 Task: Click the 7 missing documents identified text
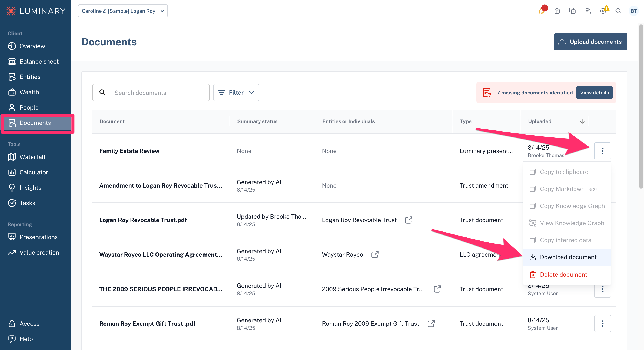click(x=535, y=93)
